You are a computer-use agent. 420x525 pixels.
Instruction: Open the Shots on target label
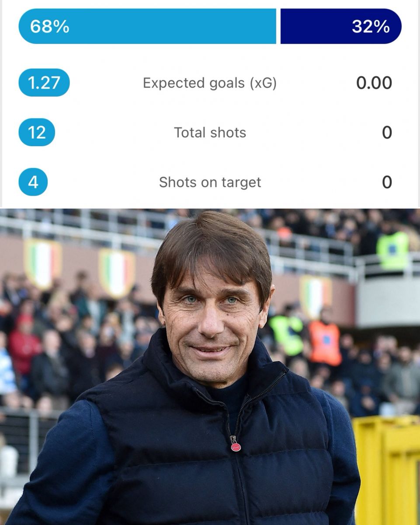point(210,182)
